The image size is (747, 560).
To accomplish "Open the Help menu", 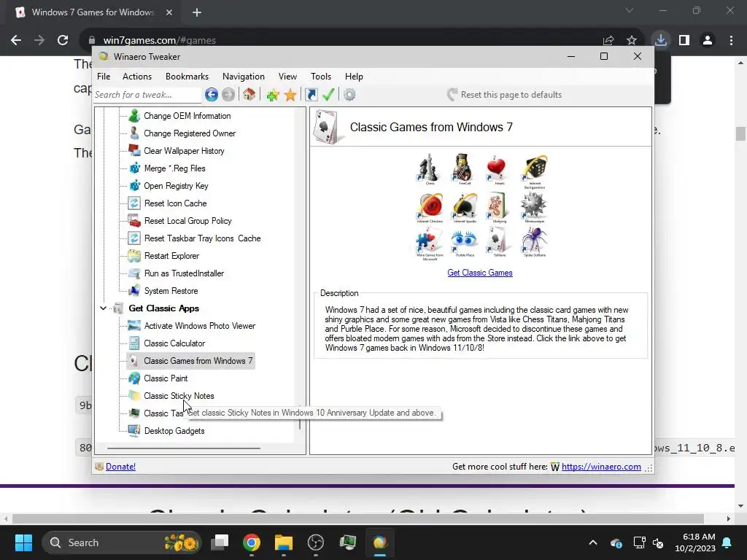I will coord(354,76).
